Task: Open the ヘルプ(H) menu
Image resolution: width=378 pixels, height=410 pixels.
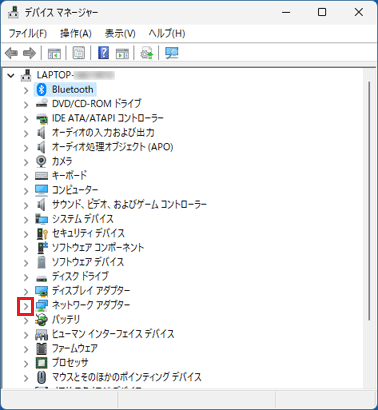Action: point(167,33)
